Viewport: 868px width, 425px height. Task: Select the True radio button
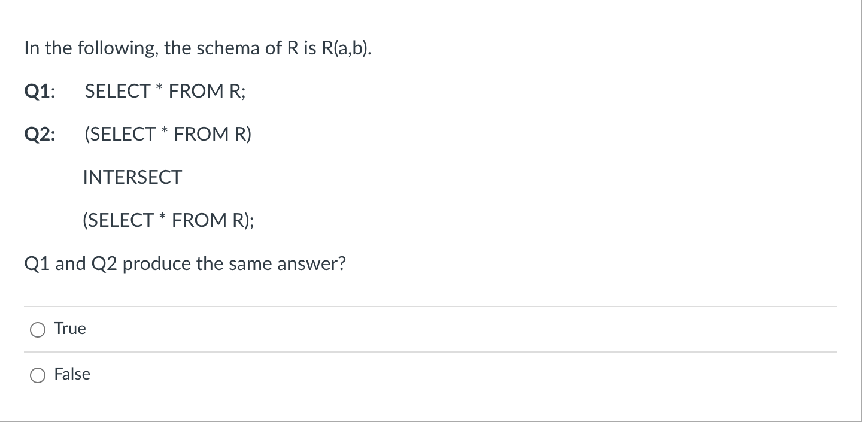click(x=37, y=329)
